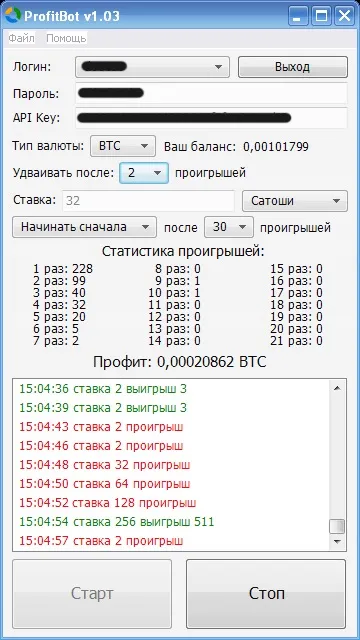Click the Старт button
Screen dimensions: 360x640
point(92,593)
